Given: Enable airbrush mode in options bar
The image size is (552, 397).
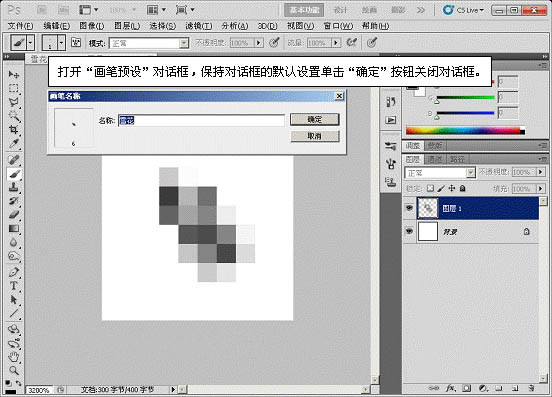Looking at the screenshot, I should pos(351,43).
